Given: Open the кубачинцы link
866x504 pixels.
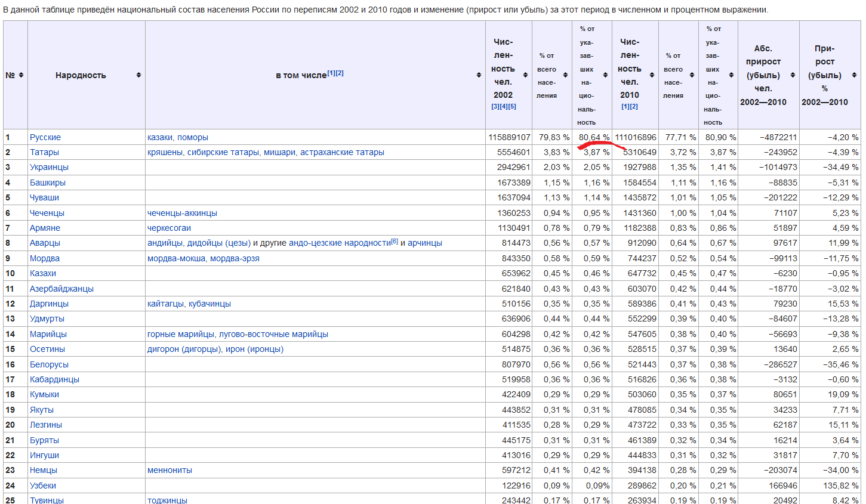Looking at the screenshot, I should point(209,304).
